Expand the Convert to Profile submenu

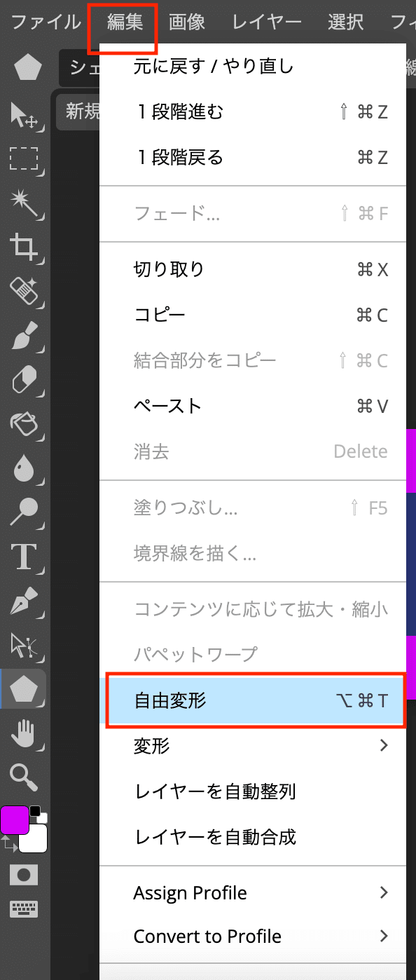pos(253,936)
